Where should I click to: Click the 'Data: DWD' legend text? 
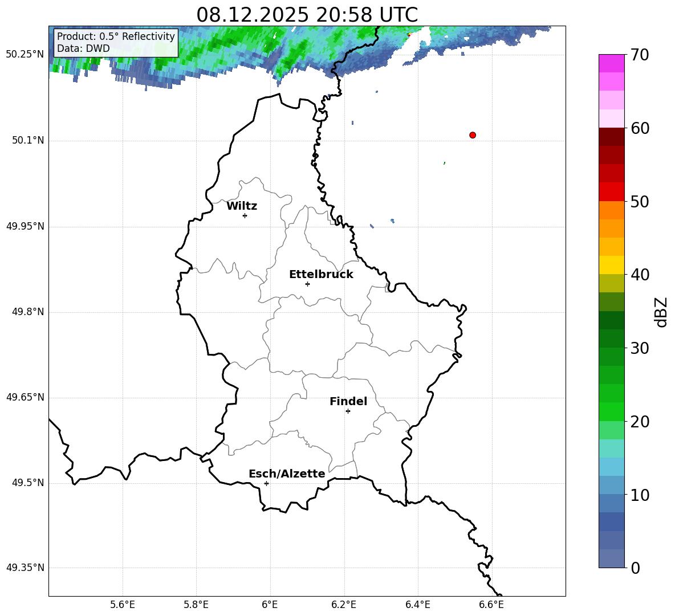(83, 48)
